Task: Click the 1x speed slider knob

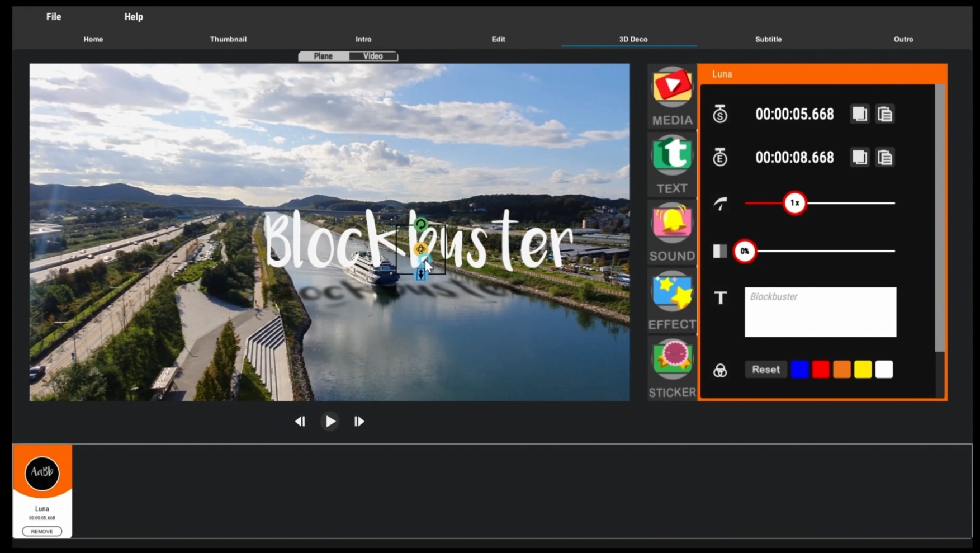Action: pos(794,203)
